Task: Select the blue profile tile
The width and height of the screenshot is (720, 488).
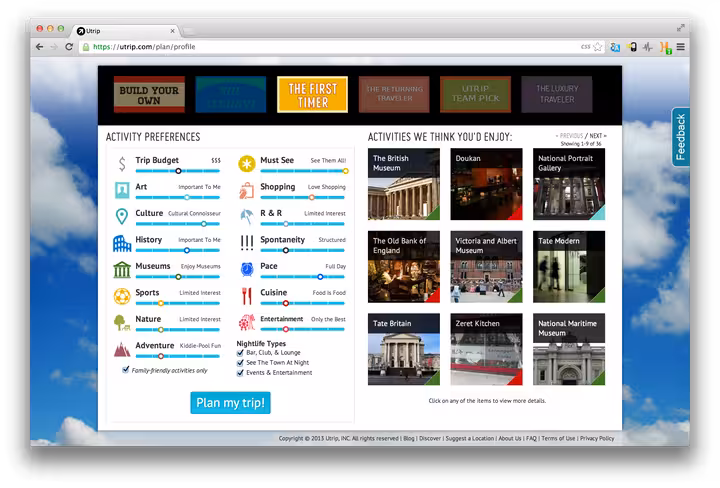Action: coord(231,95)
